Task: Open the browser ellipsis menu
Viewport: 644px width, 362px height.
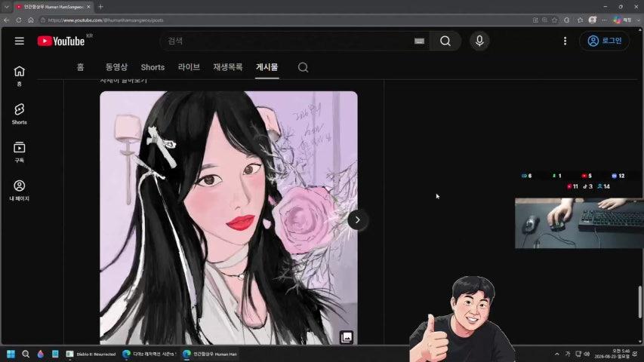Action: point(605,20)
